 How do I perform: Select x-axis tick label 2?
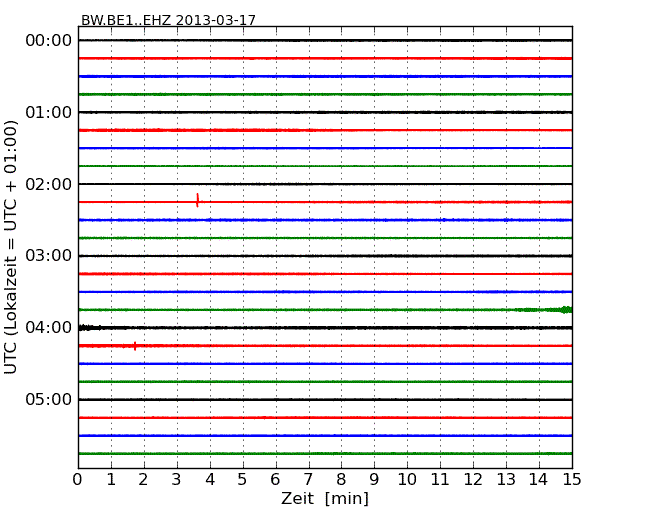[144, 480]
